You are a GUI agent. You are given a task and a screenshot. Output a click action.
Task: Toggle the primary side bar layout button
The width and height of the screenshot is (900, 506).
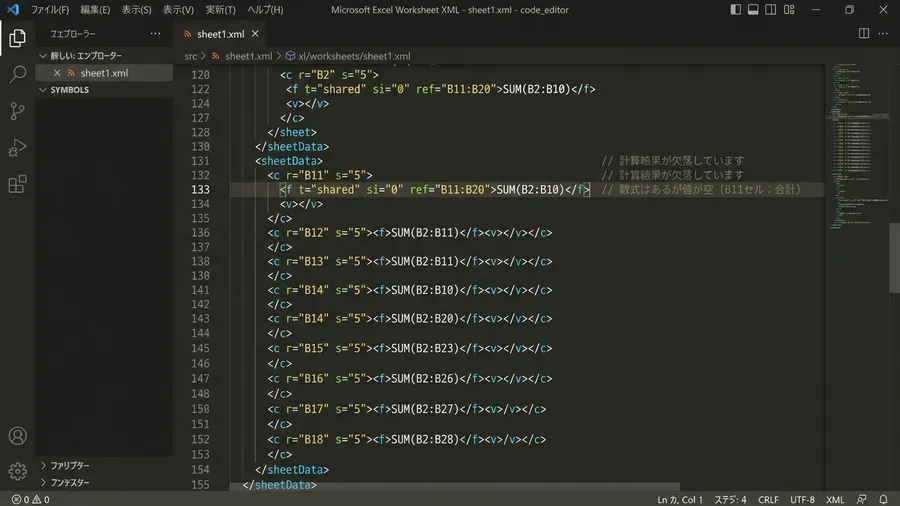coord(735,10)
